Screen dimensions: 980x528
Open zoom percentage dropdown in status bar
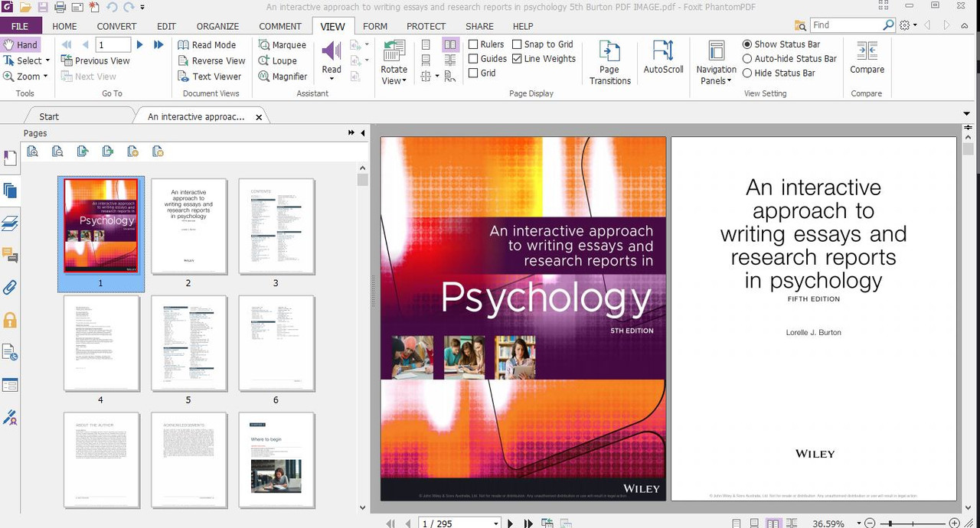859,523
